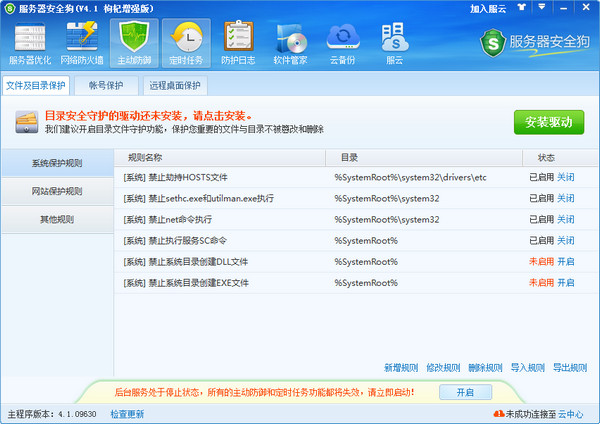Click the green 安装驱动 button
Screen dimensions: 600x424
[x=549, y=122]
